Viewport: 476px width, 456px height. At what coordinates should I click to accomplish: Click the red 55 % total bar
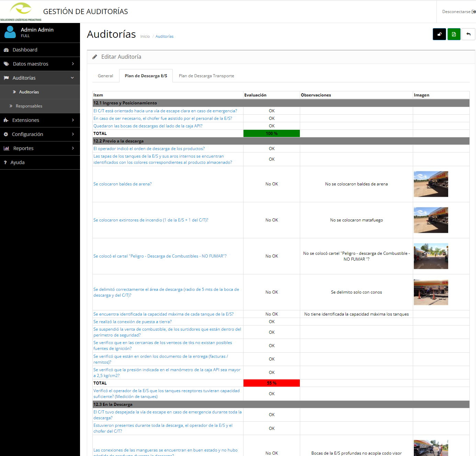(272, 383)
